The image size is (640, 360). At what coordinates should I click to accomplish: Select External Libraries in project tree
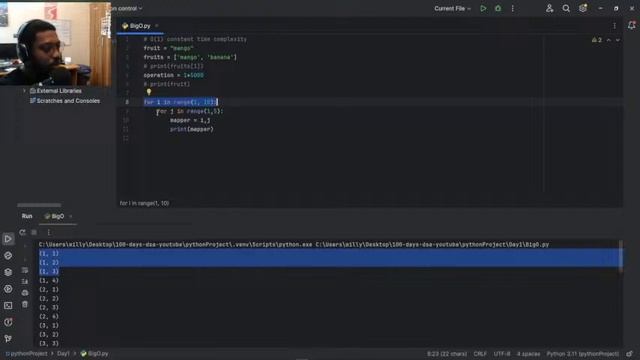[x=59, y=91]
